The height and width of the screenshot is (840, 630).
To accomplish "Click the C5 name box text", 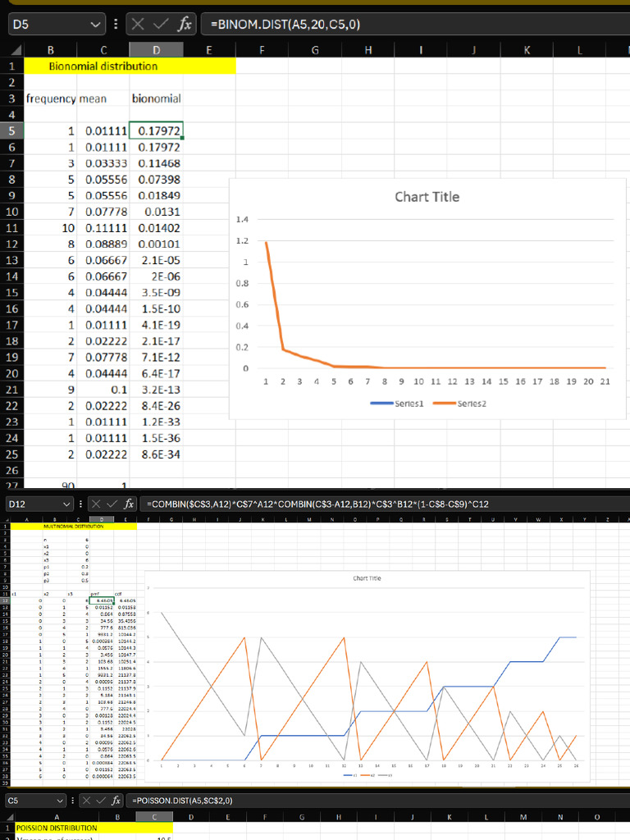I will click(x=13, y=801).
